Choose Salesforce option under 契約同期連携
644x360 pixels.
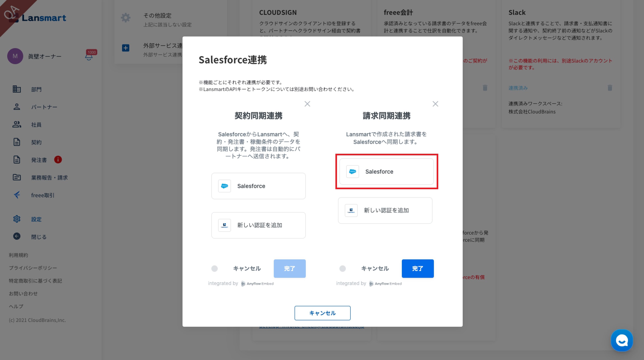(258, 186)
